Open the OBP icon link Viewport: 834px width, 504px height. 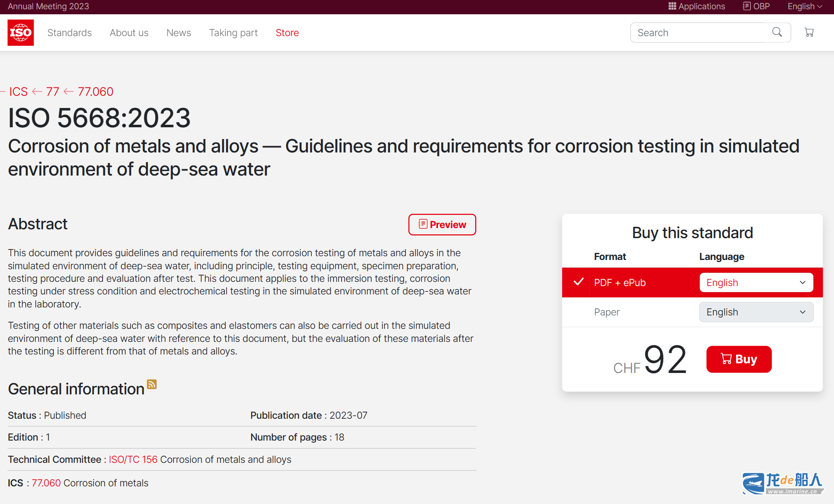(x=747, y=6)
